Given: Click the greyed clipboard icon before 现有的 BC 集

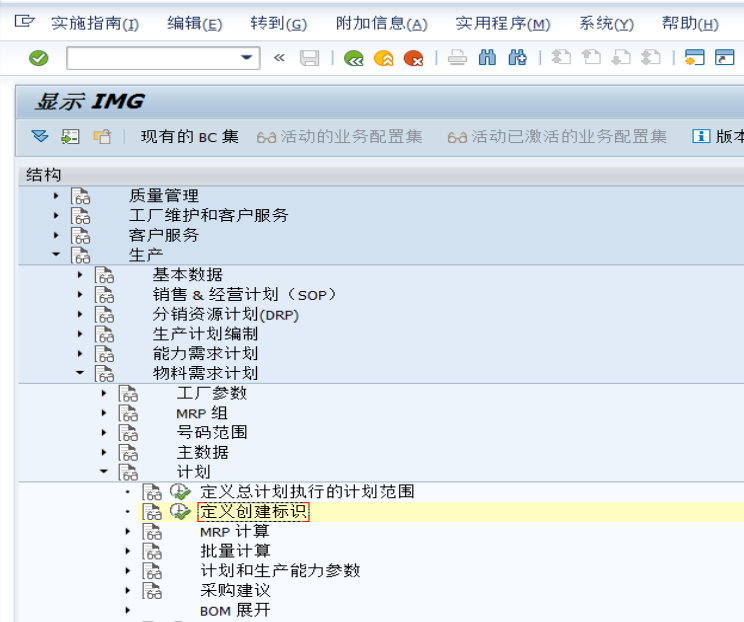Looking at the screenshot, I should click(102, 137).
